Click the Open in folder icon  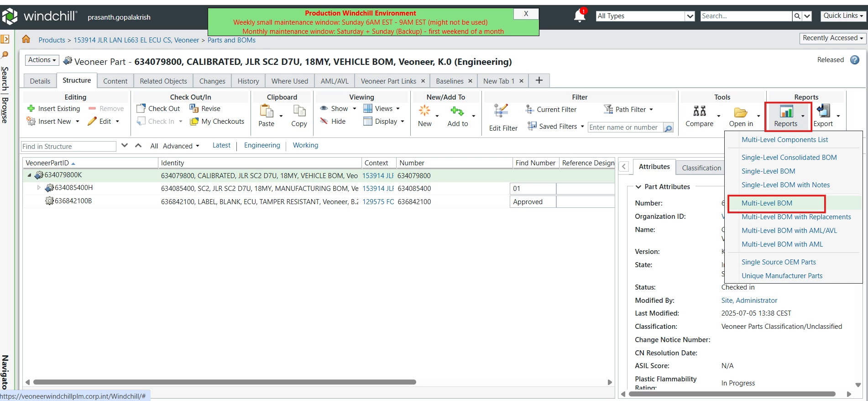741,112
